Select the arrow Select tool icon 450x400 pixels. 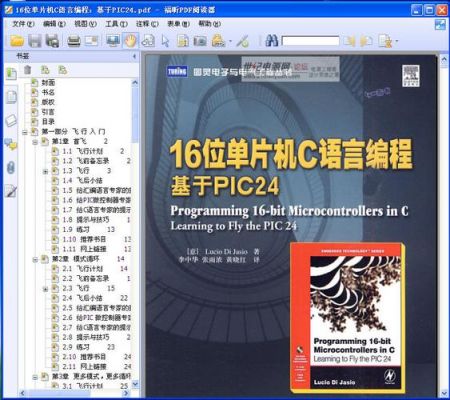click(x=165, y=41)
